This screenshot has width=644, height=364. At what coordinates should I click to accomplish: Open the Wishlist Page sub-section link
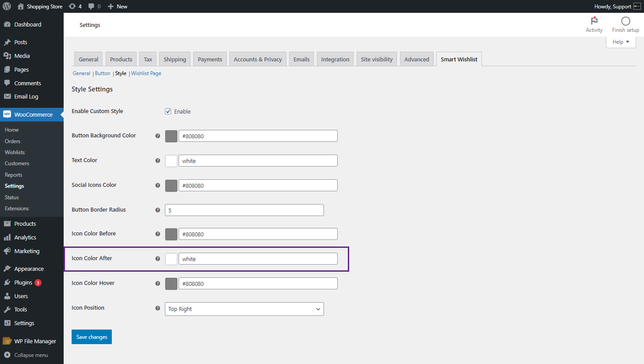pyautogui.click(x=146, y=73)
